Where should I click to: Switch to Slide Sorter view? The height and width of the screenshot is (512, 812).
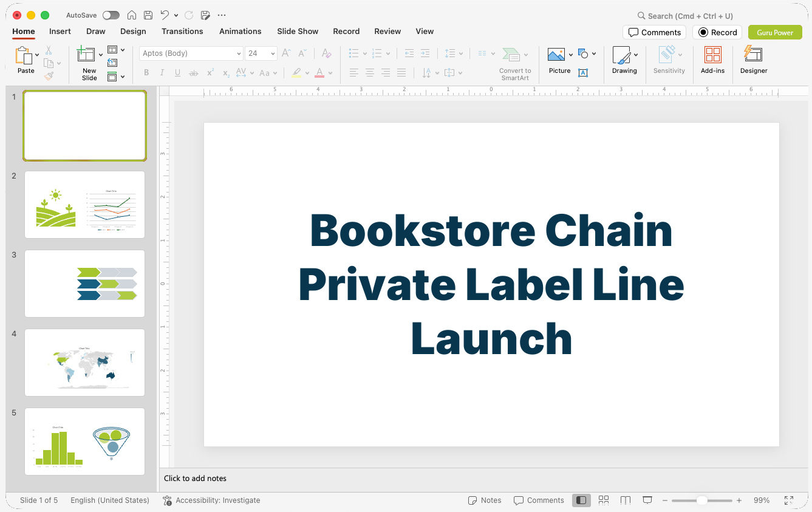[x=604, y=500]
